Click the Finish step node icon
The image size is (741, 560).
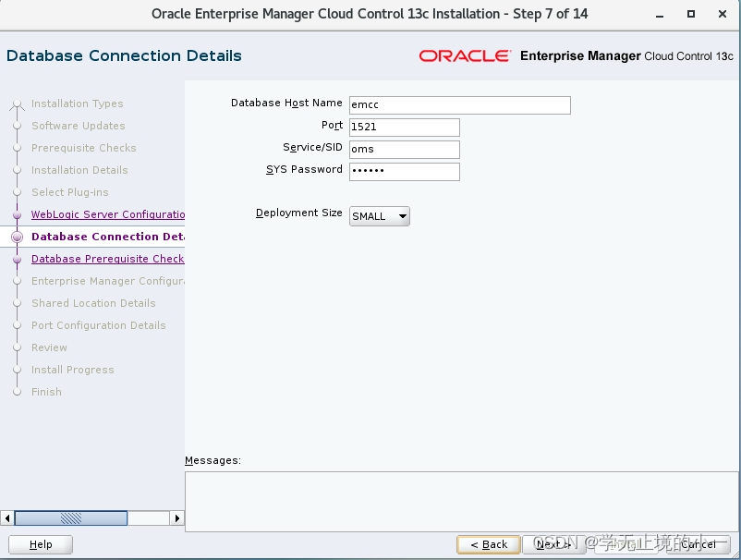click(17, 392)
